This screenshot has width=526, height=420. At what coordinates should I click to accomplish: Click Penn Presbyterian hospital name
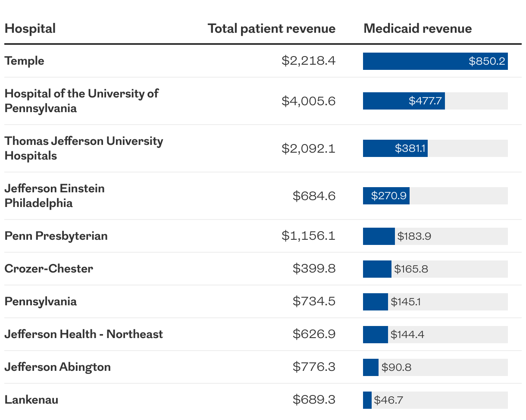click(56, 236)
